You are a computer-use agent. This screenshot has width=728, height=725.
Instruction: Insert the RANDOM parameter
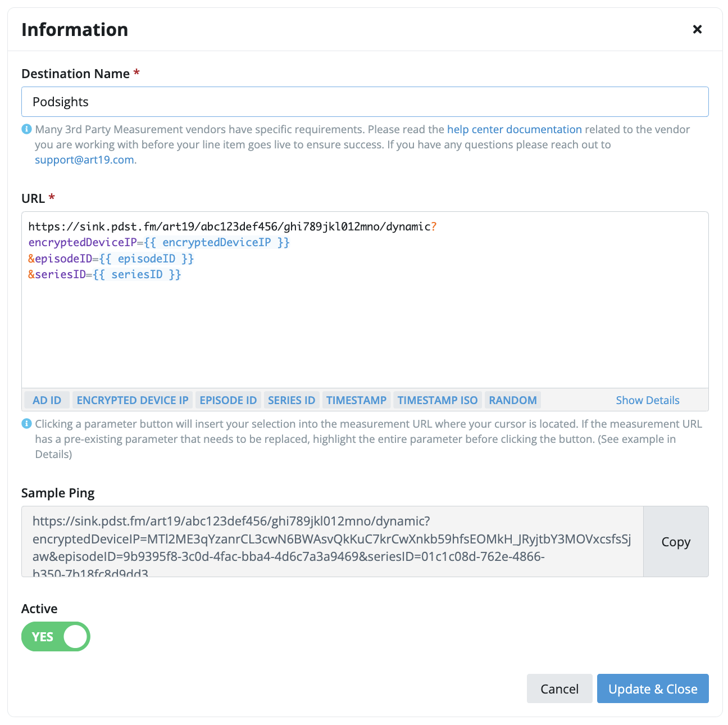[x=513, y=400]
